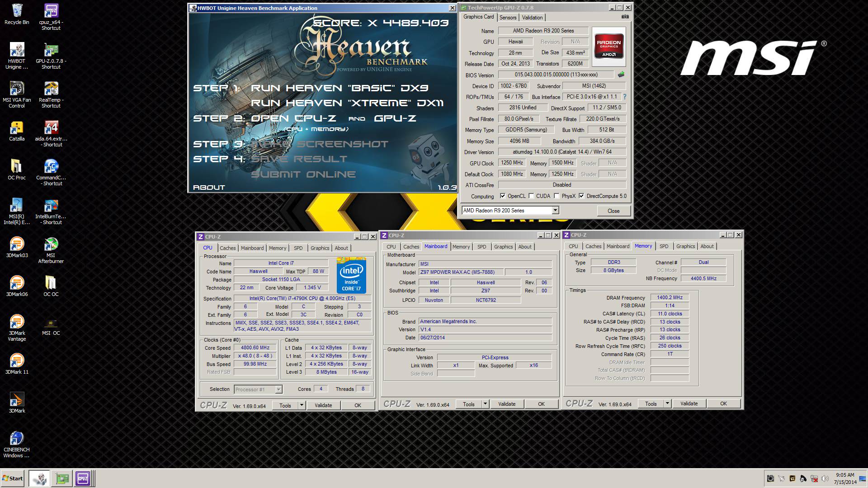Select 3DMark03 desktop icon

(17, 248)
